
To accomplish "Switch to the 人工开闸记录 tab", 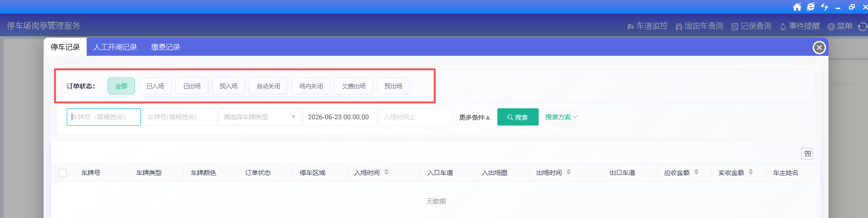I will click(115, 47).
